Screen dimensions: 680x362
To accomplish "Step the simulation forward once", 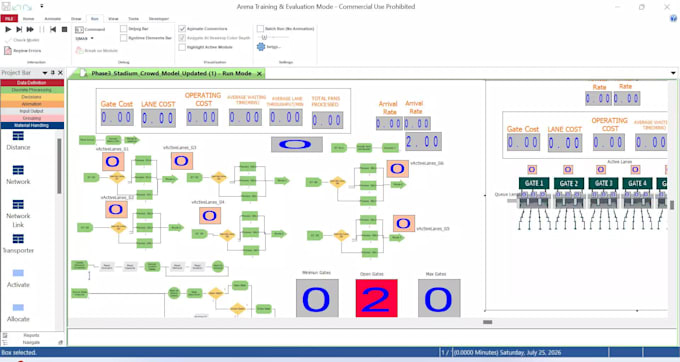I will click(x=19, y=29).
